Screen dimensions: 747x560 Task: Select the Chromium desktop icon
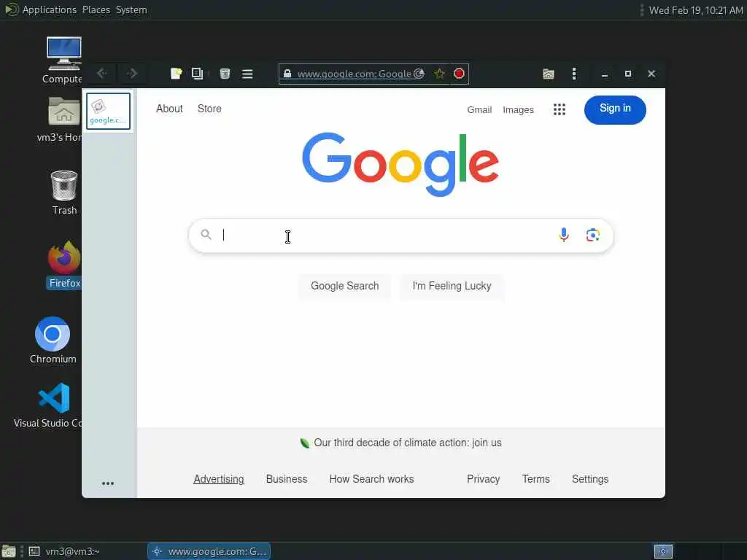pos(53,340)
